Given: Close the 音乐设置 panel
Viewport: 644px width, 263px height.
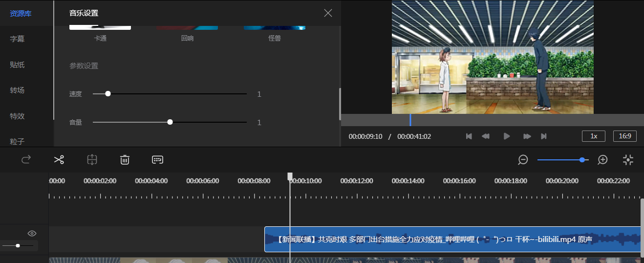Looking at the screenshot, I should tap(328, 13).
